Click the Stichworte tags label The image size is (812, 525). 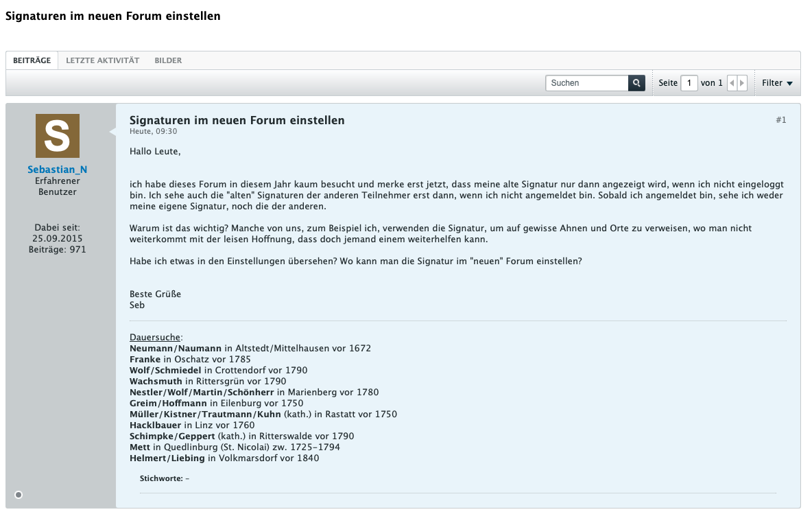click(161, 478)
